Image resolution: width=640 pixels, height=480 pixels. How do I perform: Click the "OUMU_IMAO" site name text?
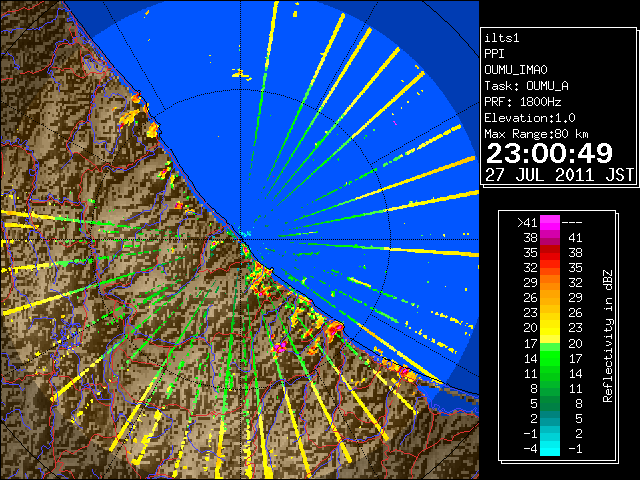point(516,70)
